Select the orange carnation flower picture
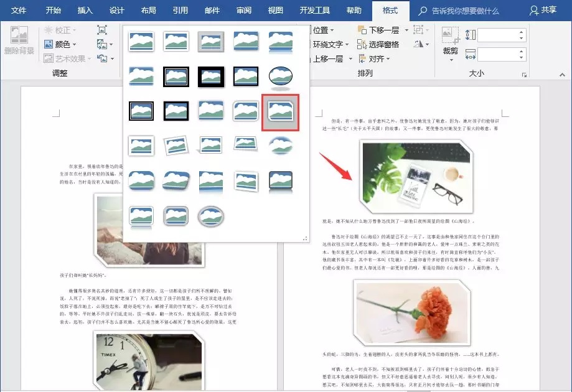The width and height of the screenshot is (572, 392). 412,312
